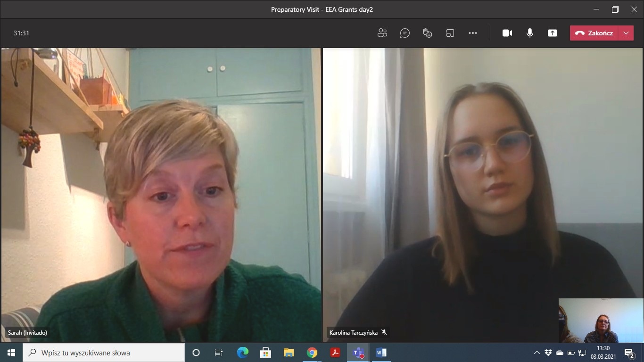
Task: Select Karolina Tarczyńska's video tile
Action: [x=482, y=189]
